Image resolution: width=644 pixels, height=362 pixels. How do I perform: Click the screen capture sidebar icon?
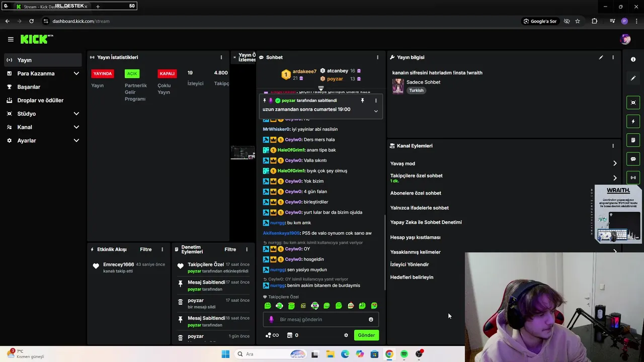[x=633, y=103]
